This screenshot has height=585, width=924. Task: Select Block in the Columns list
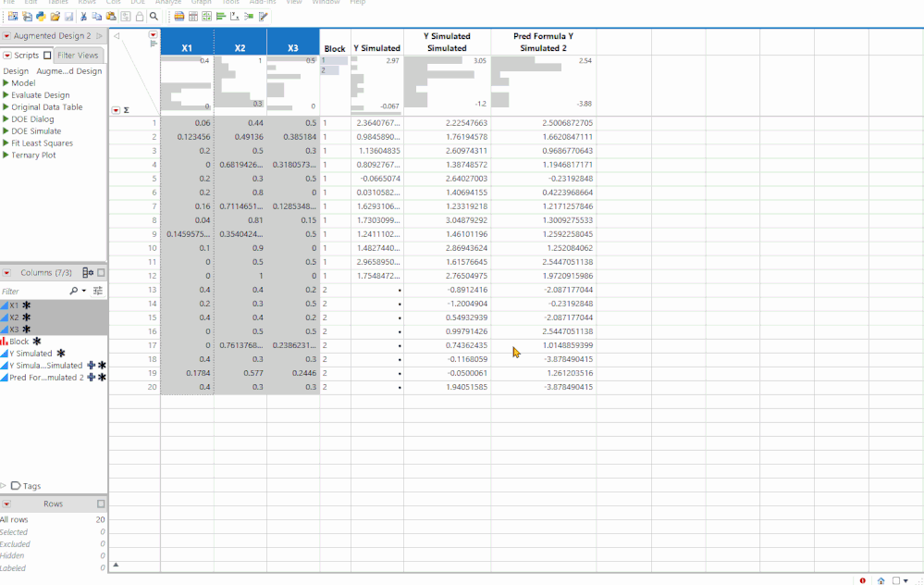point(18,342)
